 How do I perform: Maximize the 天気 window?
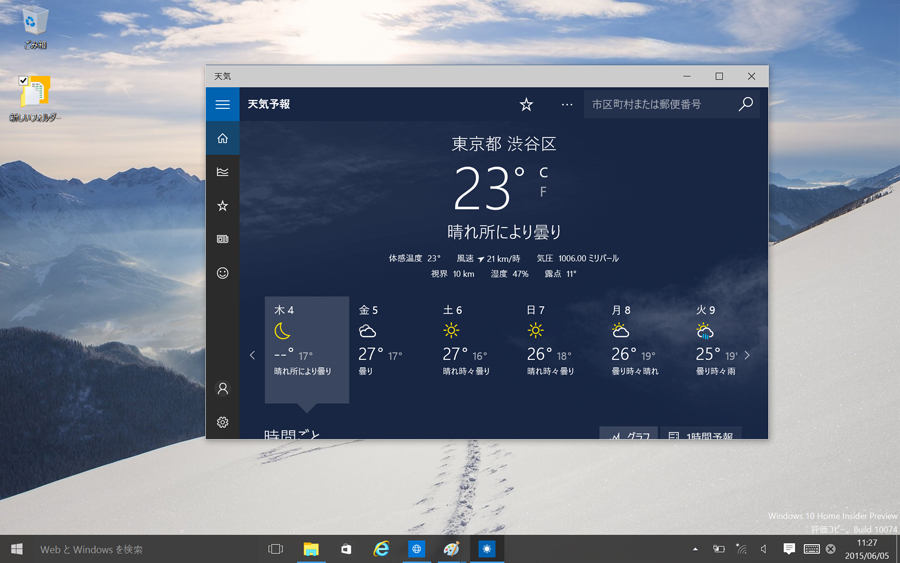coord(719,76)
